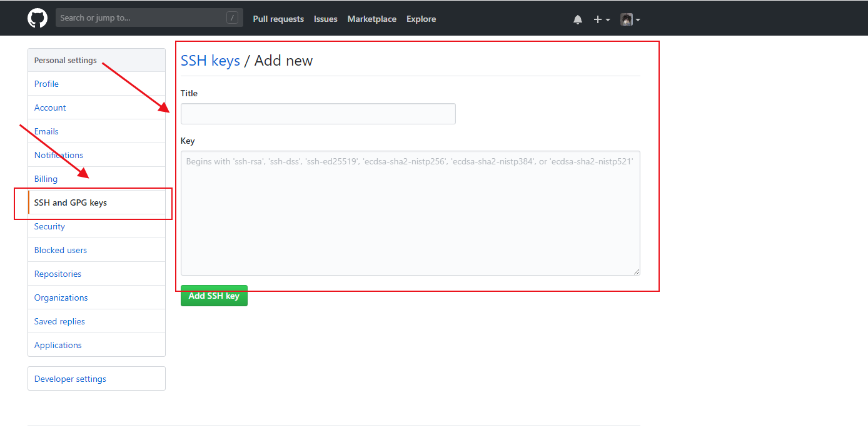The image size is (868, 435).
Task: Open Organizations settings
Action: [x=96, y=297]
